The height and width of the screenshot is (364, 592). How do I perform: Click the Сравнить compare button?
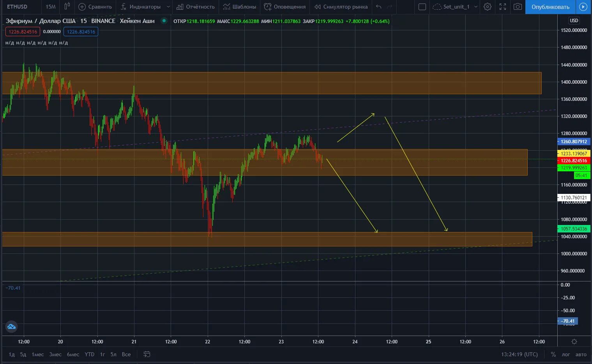(x=95, y=7)
